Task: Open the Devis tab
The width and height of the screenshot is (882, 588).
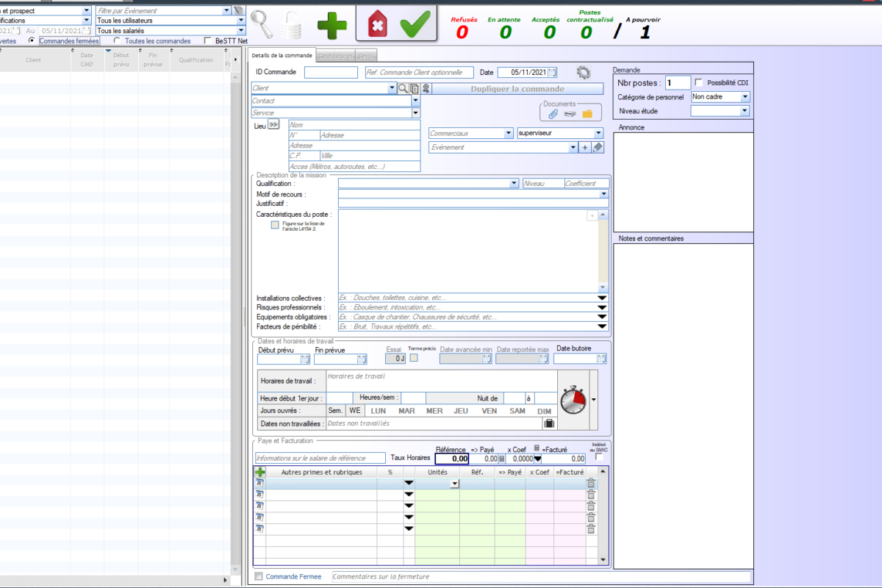Action: [x=365, y=56]
